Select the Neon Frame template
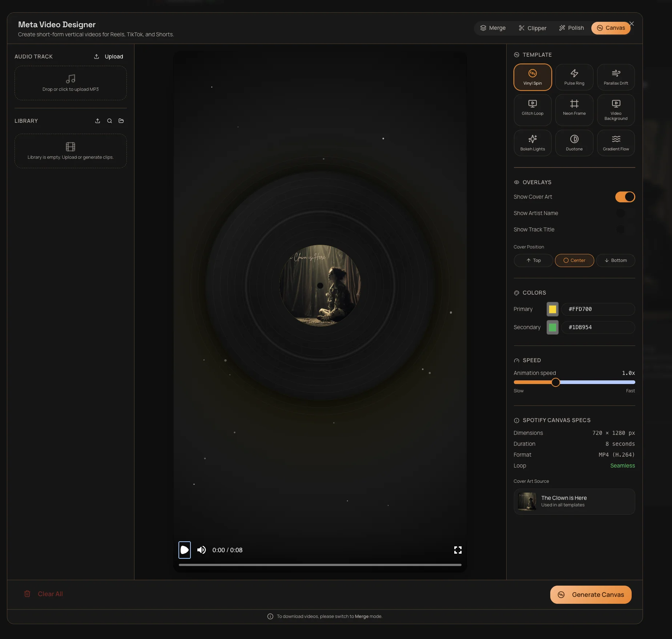Image resolution: width=672 pixels, height=639 pixels. click(x=574, y=110)
